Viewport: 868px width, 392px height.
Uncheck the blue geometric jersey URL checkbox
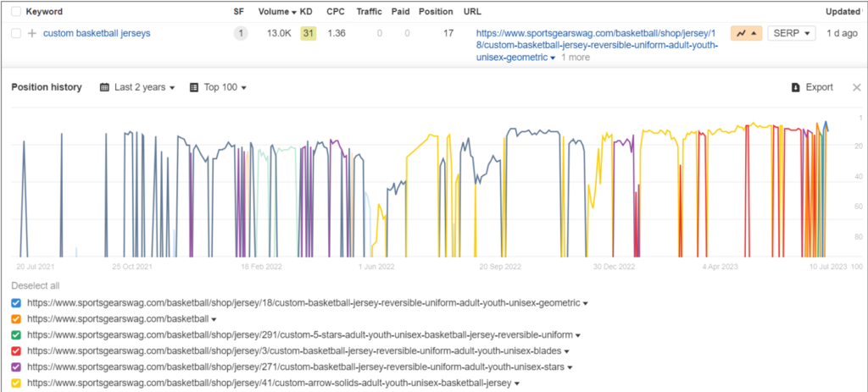point(16,303)
